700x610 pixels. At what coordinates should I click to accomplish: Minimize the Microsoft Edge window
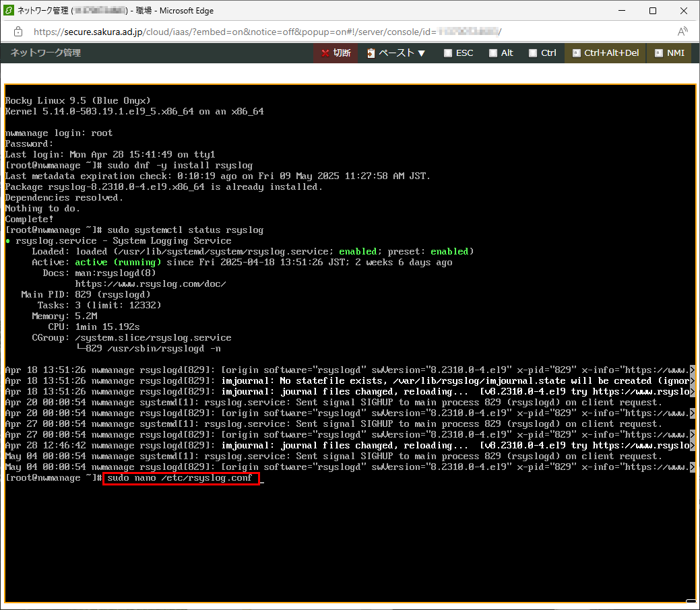click(622, 10)
